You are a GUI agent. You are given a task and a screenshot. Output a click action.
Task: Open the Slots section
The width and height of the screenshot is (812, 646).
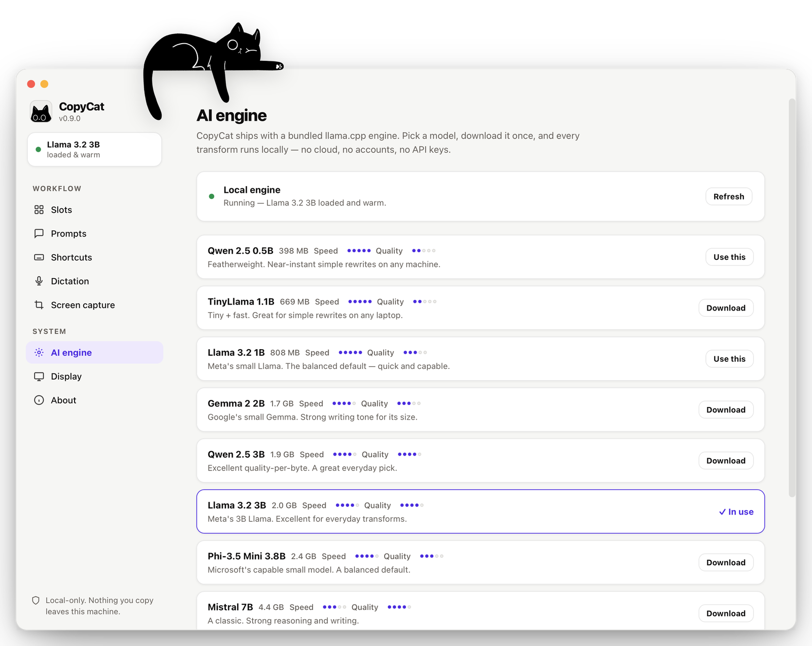coord(94,210)
